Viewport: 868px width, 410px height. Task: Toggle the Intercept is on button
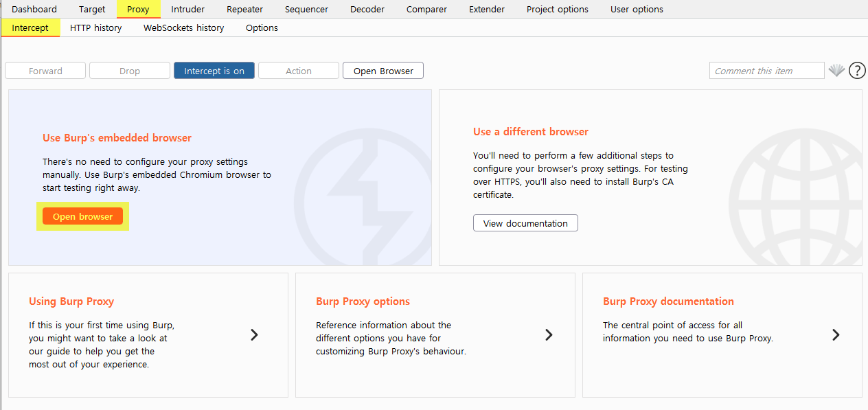click(x=214, y=71)
